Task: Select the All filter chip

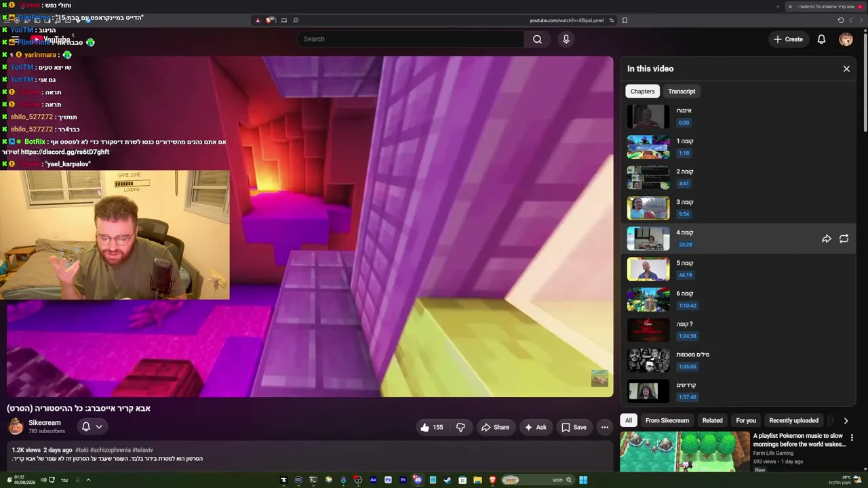Action: point(629,420)
